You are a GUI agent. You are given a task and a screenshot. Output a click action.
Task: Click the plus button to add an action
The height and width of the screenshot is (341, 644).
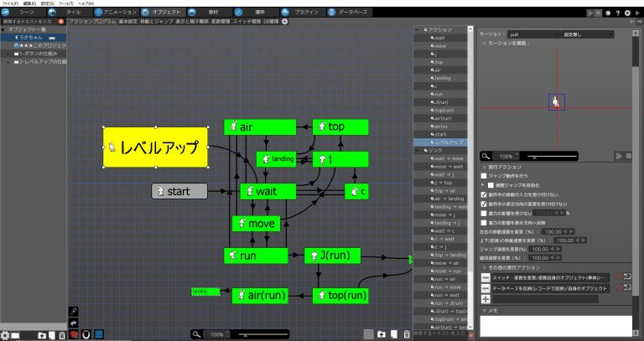(486, 299)
